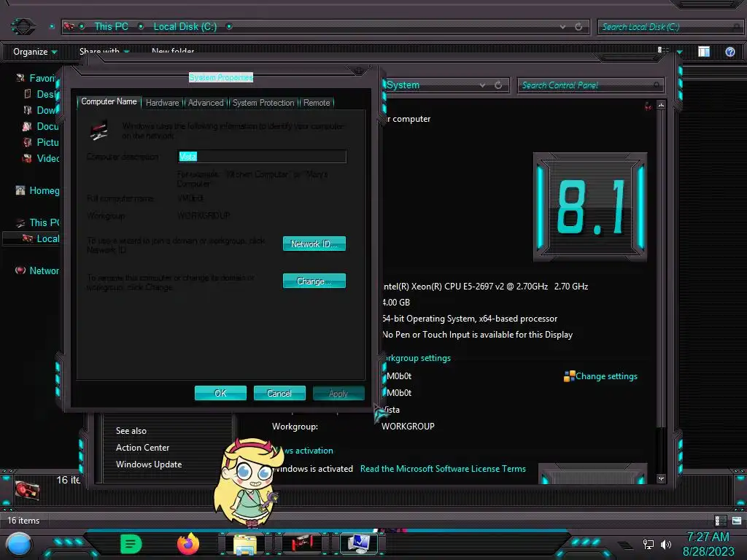Screen dimensions: 747x560
Task: Click the Network ID... button
Action: pos(314,244)
